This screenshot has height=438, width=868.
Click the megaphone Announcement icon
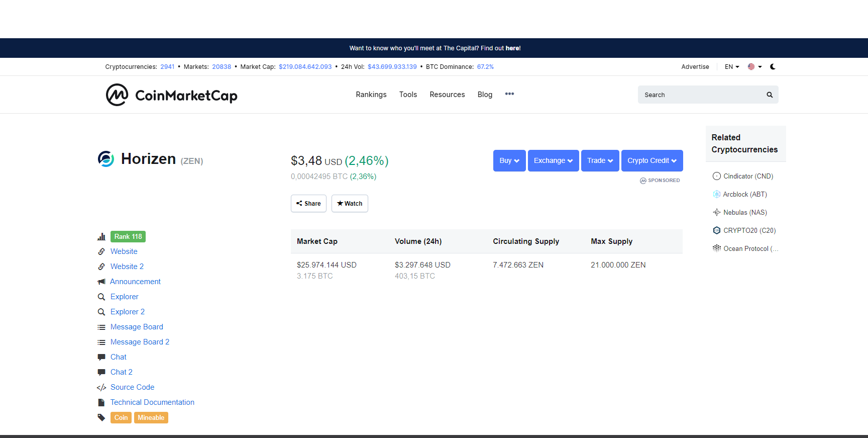coord(101,282)
